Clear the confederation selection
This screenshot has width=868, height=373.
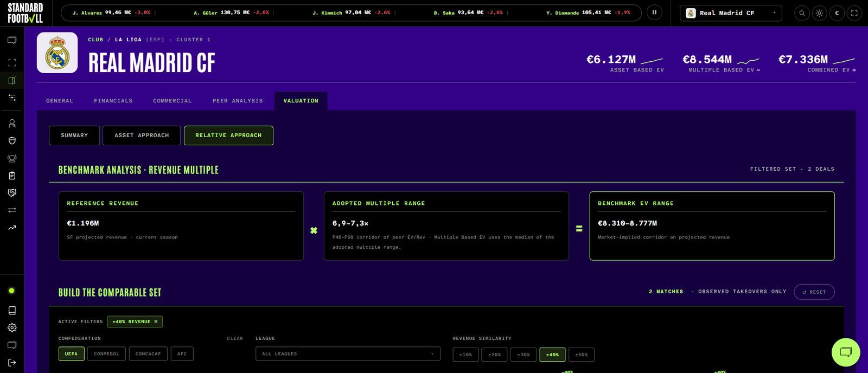point(235,338)
